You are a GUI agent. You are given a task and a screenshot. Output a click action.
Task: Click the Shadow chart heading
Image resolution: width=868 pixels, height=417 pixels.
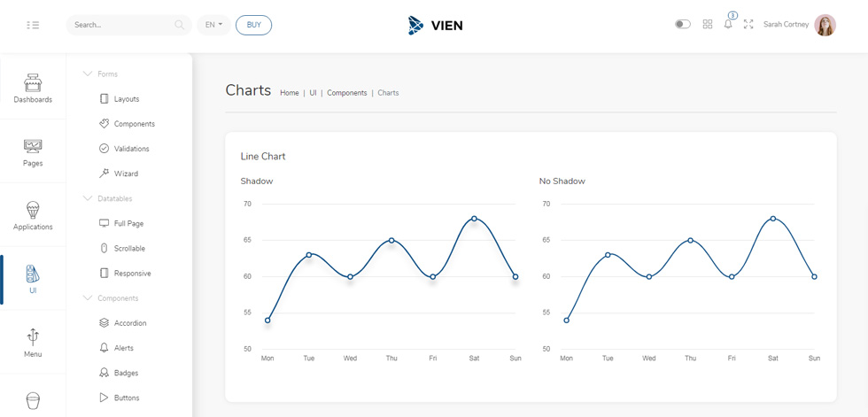click(x=257, y=181)
